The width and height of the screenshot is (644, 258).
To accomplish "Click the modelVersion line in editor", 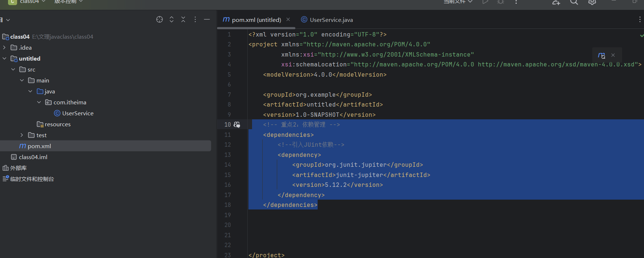I will pyautogui.click(x=325, y=74).
